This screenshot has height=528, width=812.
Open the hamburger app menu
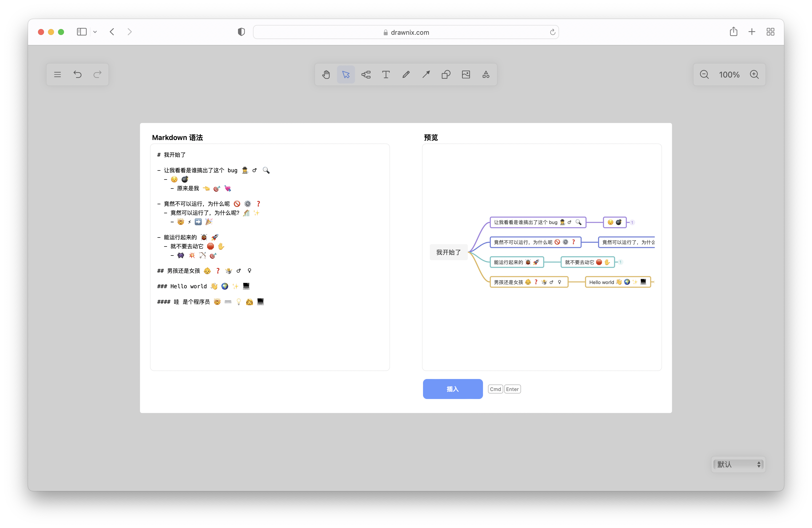pyautogui.click(x=57, y=74)
